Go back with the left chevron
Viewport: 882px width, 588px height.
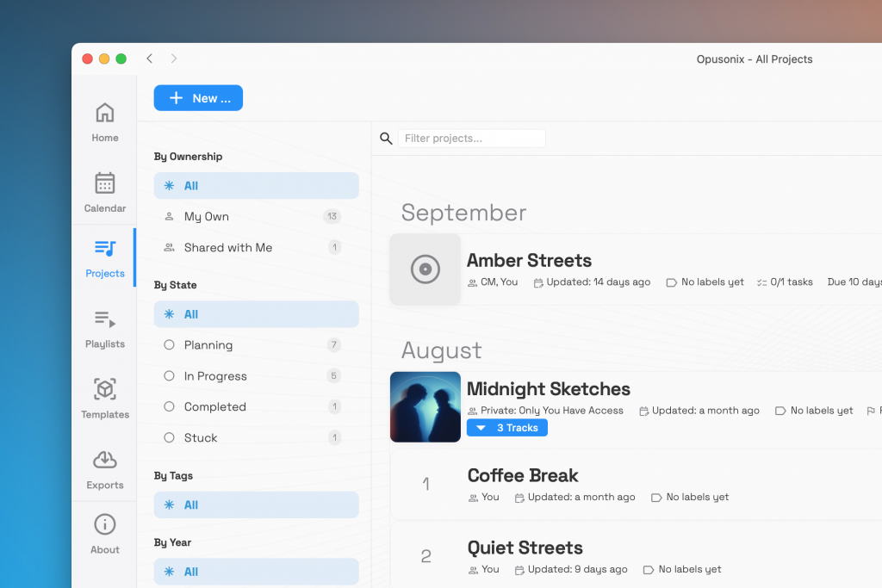[149, 59]
